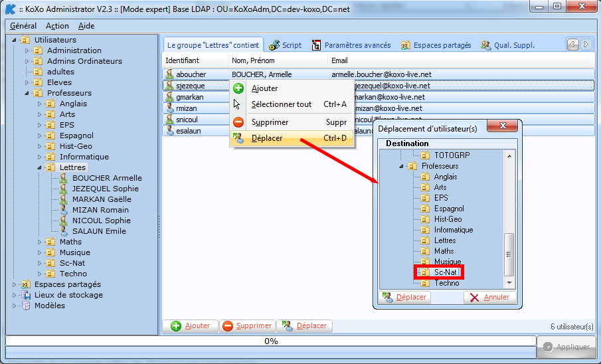Click the bottom toolbar Déplacer button
Screen dimensions: 601x364
(x=305, y=326)
